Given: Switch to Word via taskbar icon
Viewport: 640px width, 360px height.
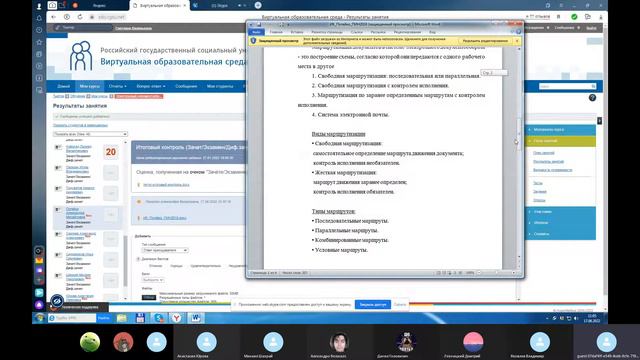Looking at the screenshot, I should tap(196, 318).
